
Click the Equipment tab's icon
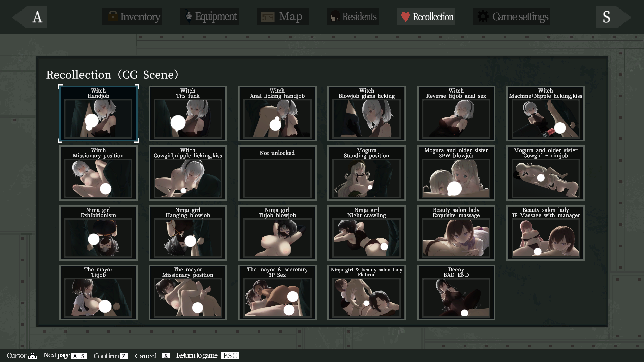click(189, 16)
